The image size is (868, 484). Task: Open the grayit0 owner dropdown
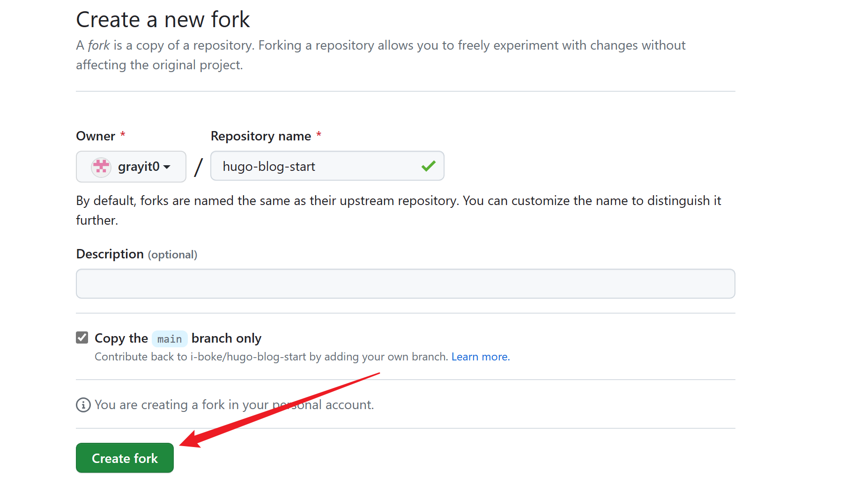[x=131, y=167]
